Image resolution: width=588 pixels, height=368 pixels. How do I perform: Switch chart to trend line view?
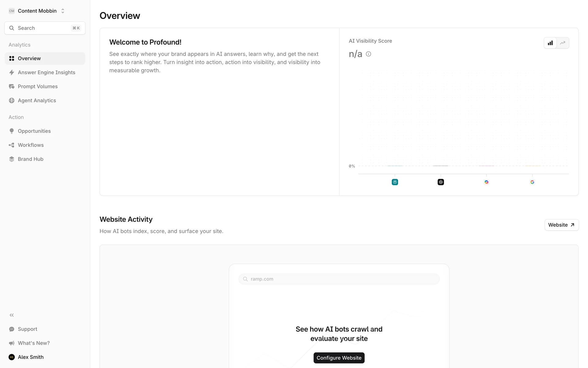(563, 43)
